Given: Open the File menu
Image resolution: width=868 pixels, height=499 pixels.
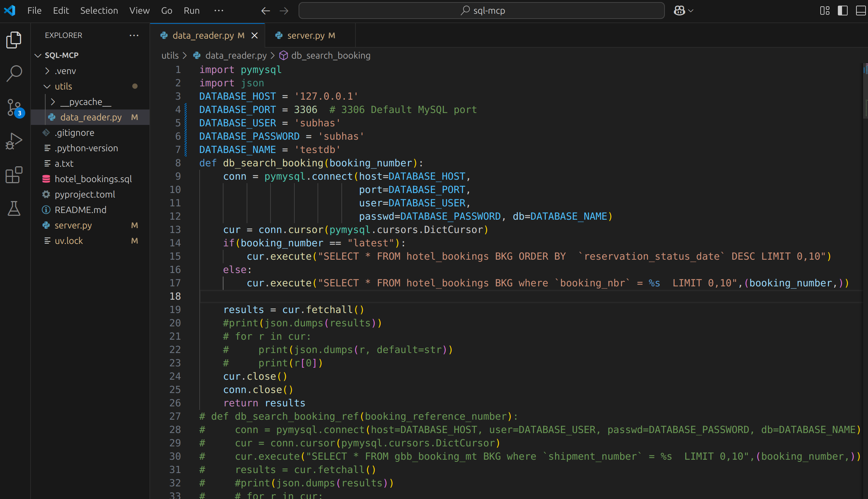Looking at the screenshot, I should (34, 11).
